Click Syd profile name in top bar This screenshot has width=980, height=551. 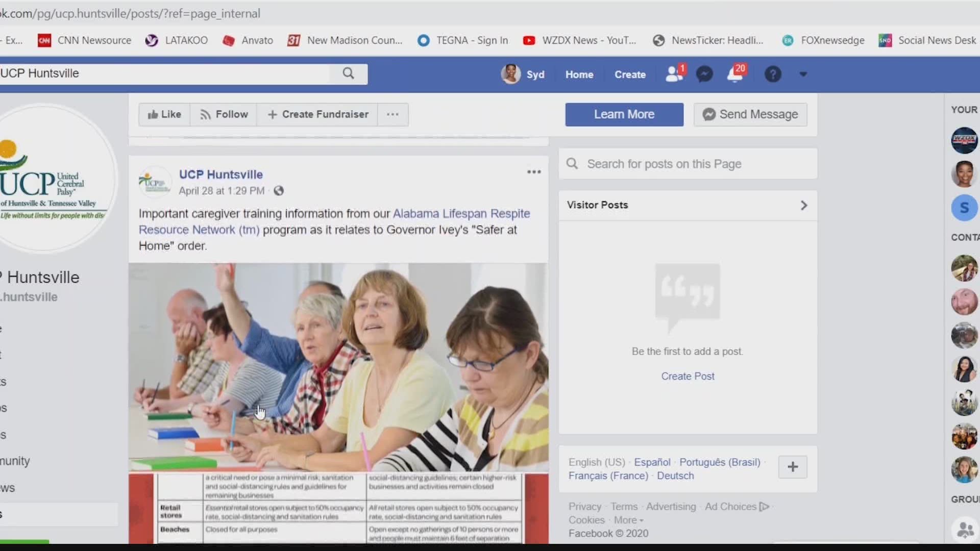click(x=535, y=74)
